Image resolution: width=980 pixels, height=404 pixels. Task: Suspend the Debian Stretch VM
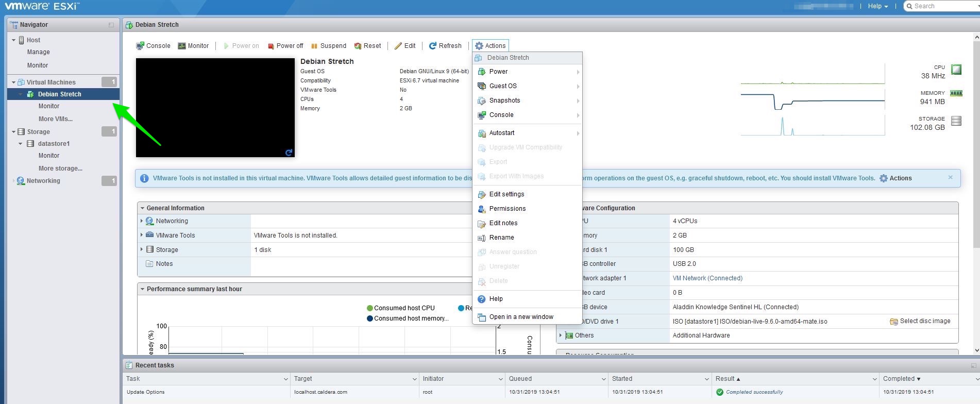coord(328,46)
